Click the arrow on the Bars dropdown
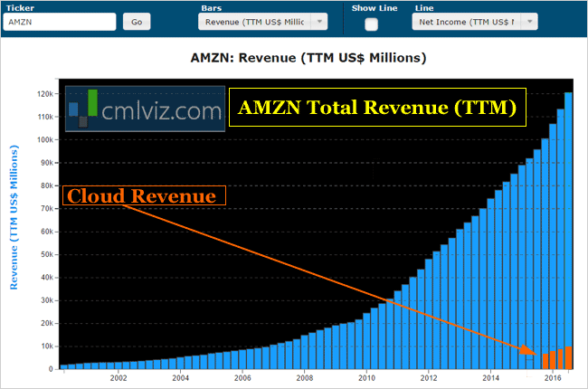Viewport: 588px width, 389px height. [x=319, y=22]
